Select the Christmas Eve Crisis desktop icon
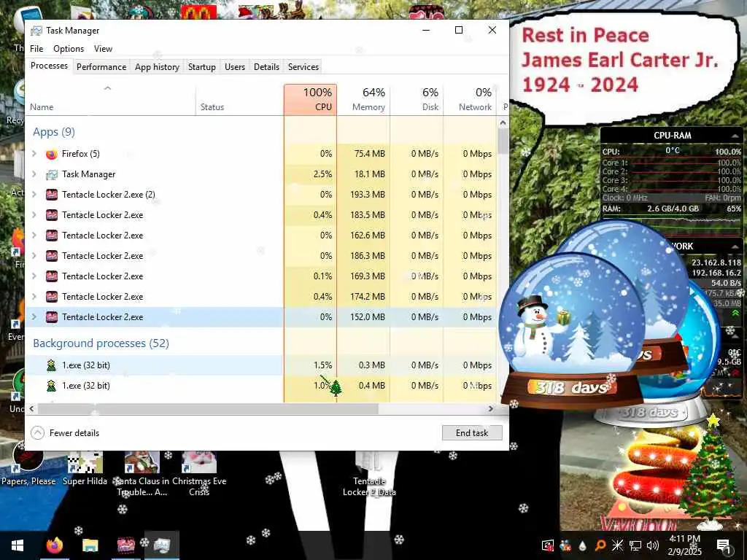 199,473
